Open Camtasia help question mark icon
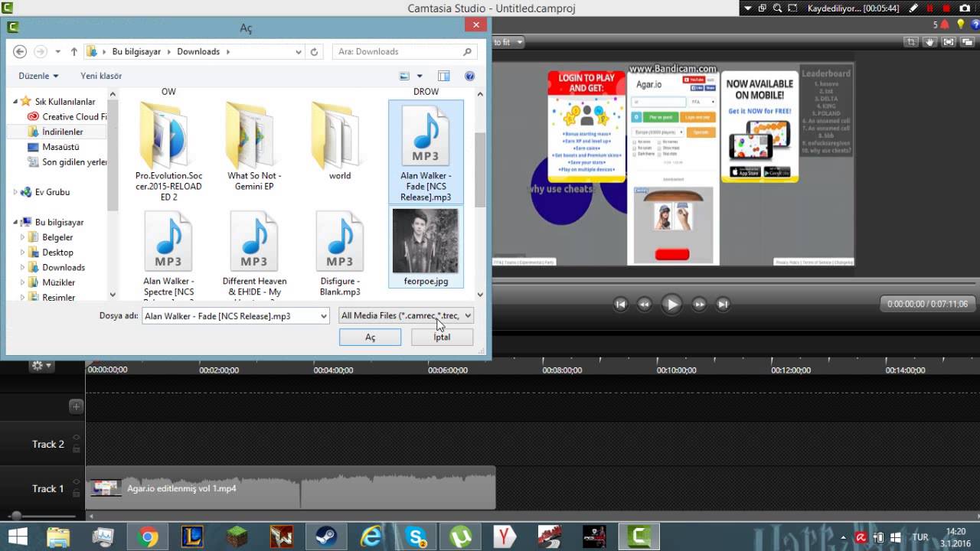The height and width of the screenshot is (551, 980). 975,24
